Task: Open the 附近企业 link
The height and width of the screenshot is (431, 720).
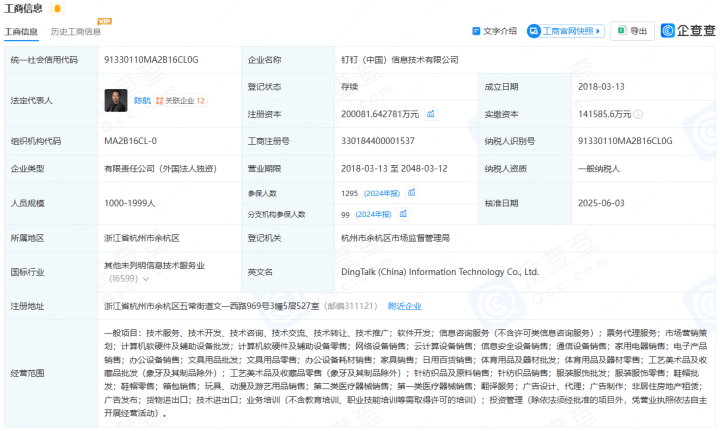Action: tap(405, 306)
